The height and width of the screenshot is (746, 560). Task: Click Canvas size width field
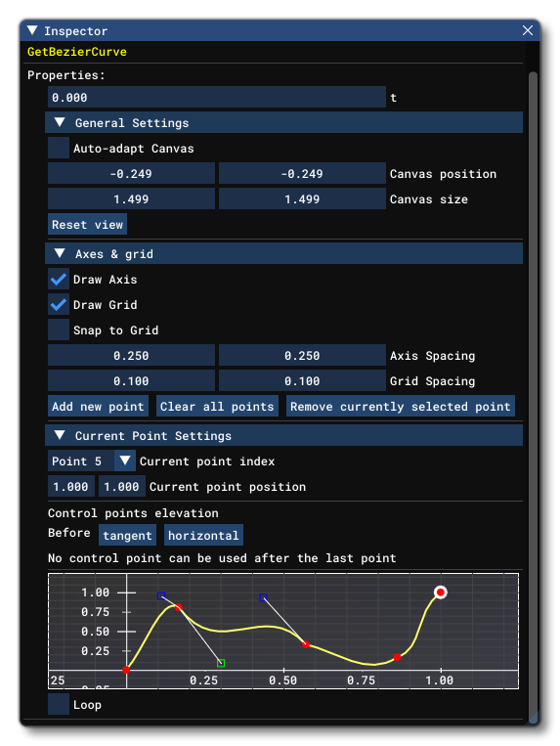point(131,198)
